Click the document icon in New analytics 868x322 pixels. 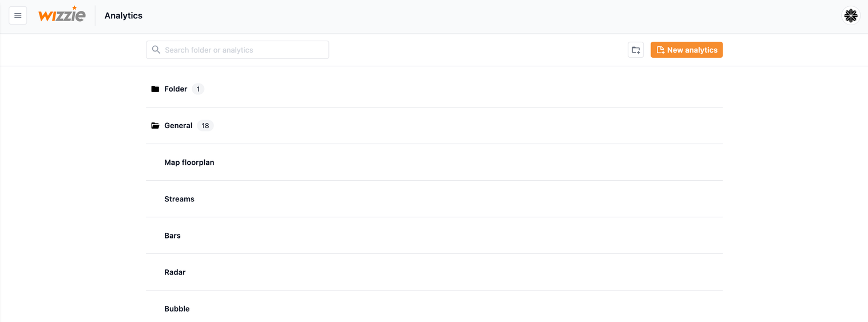[x=660, y=50]
